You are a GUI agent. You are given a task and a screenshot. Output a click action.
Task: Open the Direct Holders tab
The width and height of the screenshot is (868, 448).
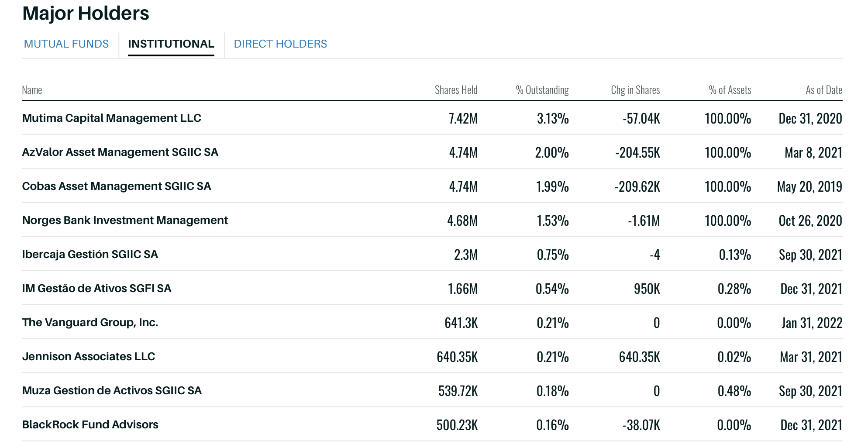(x=280, y=44)
